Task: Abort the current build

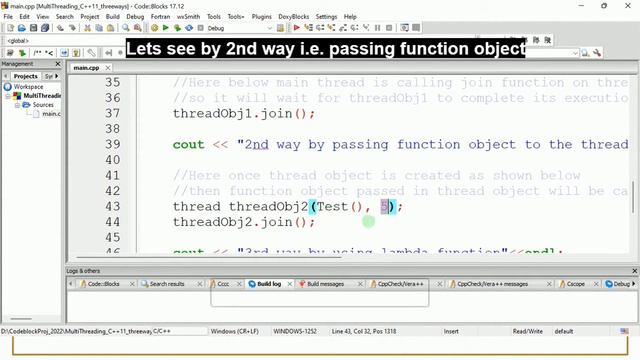Action: (200, 28)
